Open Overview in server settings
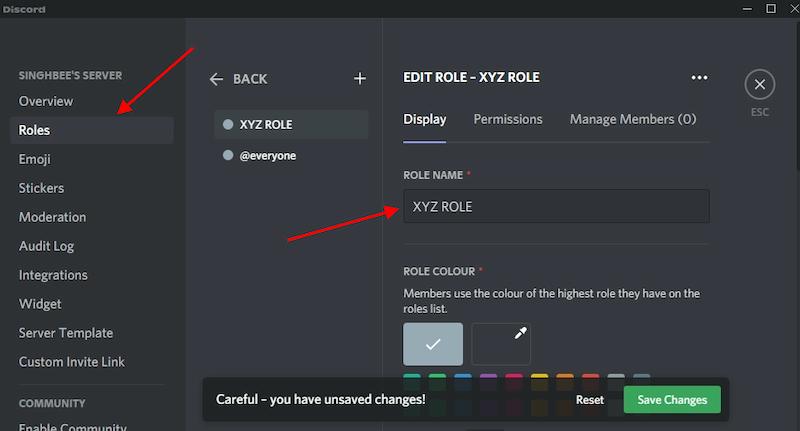The image size is (800, 431). point(46,101)
